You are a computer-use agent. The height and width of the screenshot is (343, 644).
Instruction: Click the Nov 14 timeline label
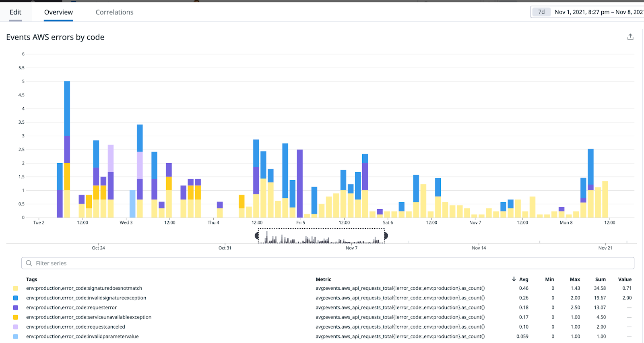pyautogui.click(x=479, y=248)
